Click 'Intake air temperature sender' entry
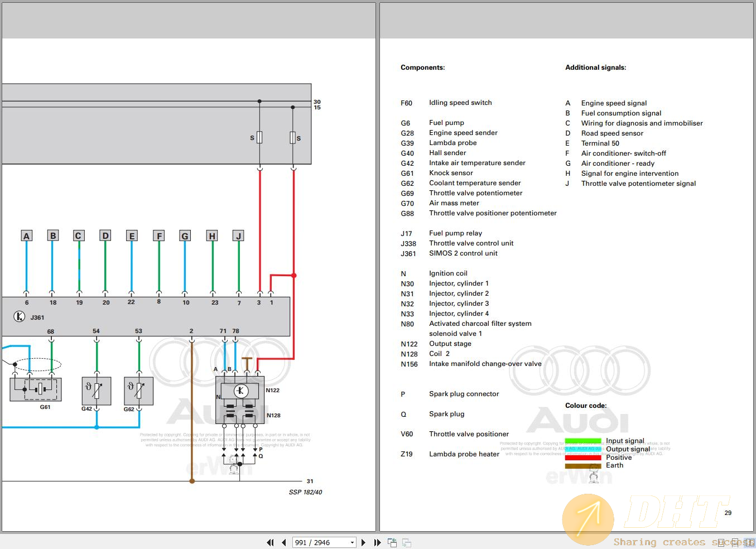 (477, 163)
